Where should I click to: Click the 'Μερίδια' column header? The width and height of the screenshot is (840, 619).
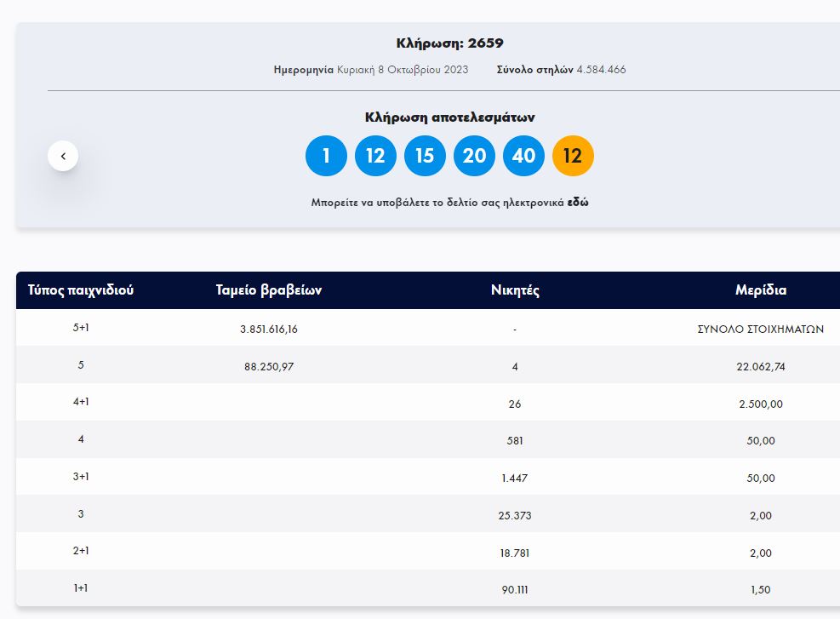[x=760, y=290]
